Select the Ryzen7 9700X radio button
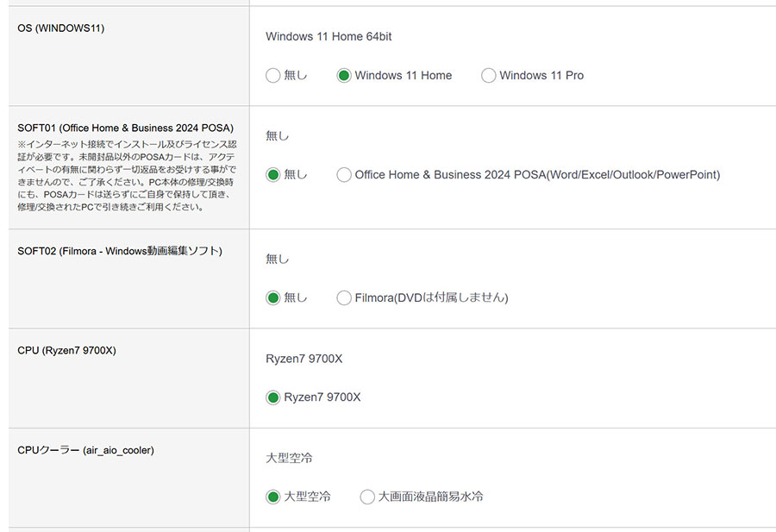776x532 pixels. (273, 397)
